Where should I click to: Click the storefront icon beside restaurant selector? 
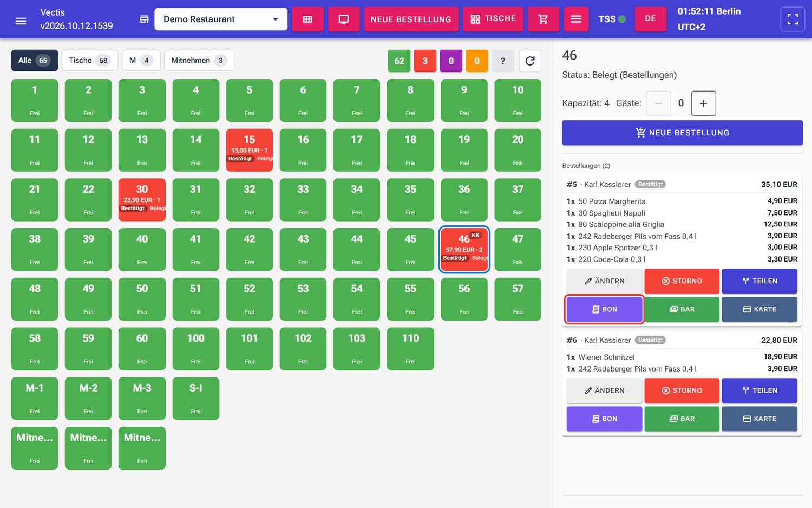(x=144, y=19)
